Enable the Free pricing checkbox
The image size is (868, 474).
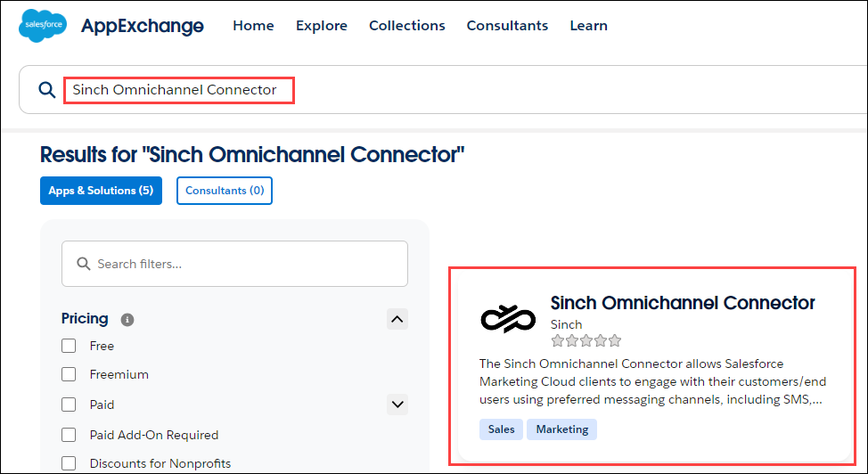tap(69, 346)
